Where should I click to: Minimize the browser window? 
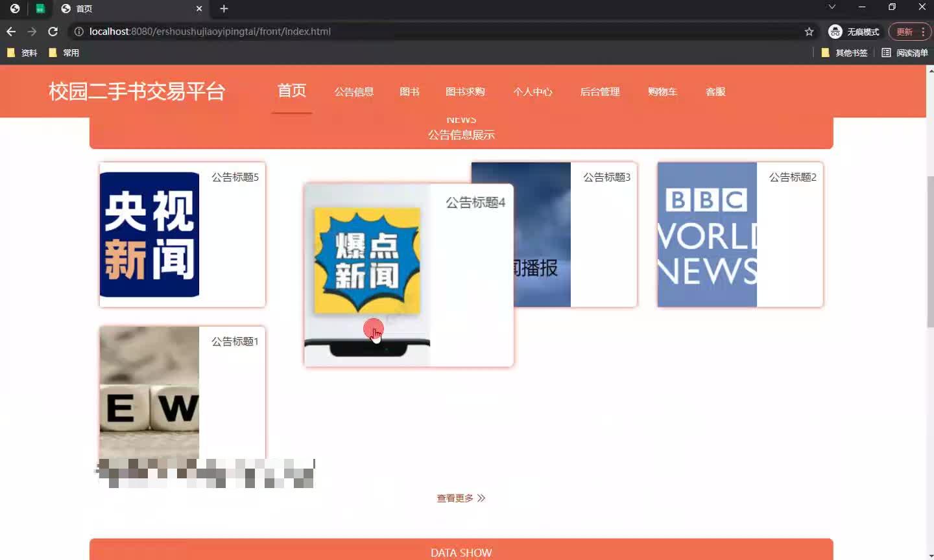pyautogui.click(x=862, y=7)
